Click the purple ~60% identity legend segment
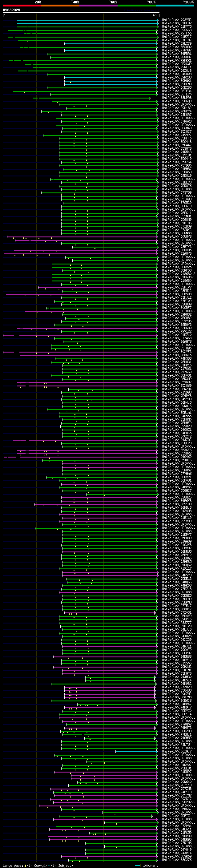Image resolution: width=197 pixels, height=868 pixels. [99, 6]
